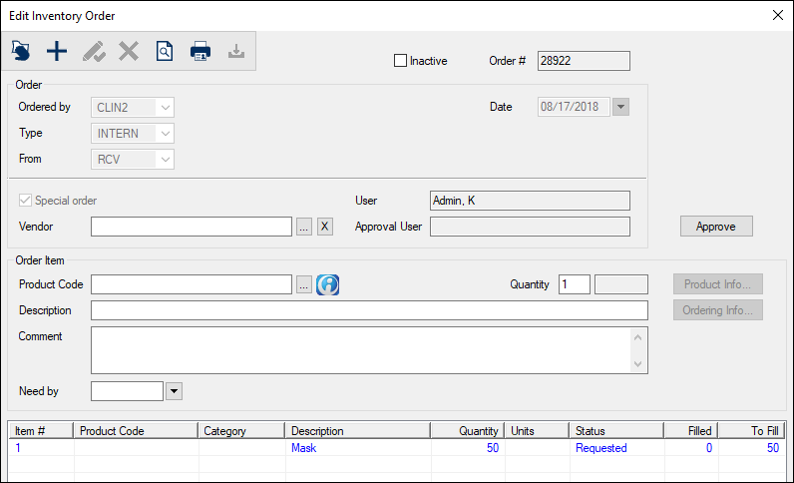Clear the vendor with the X button
The width and height of the screenshot is (794, 483).
324,227
